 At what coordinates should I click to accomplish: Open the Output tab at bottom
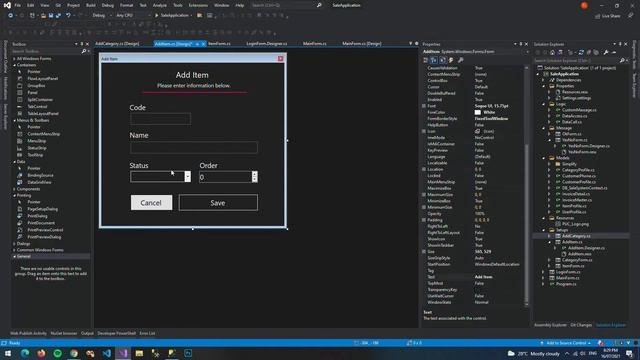(x=87, y=333)
